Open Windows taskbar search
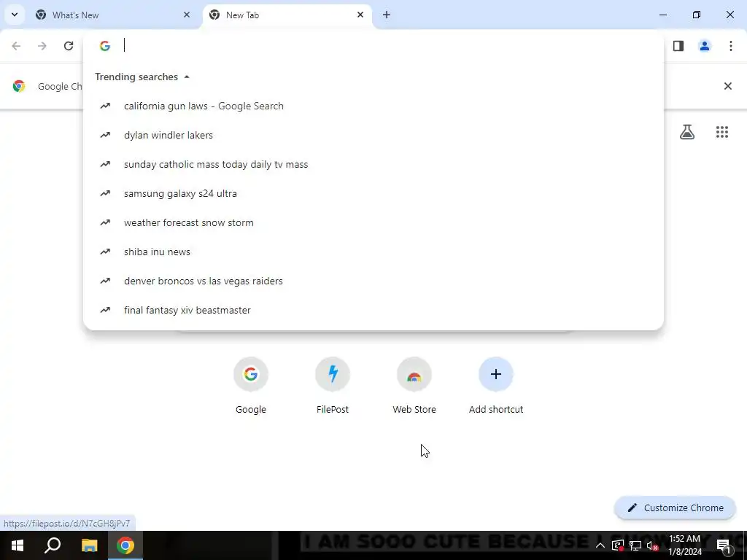The image size is (747, 560). [53, 545]
